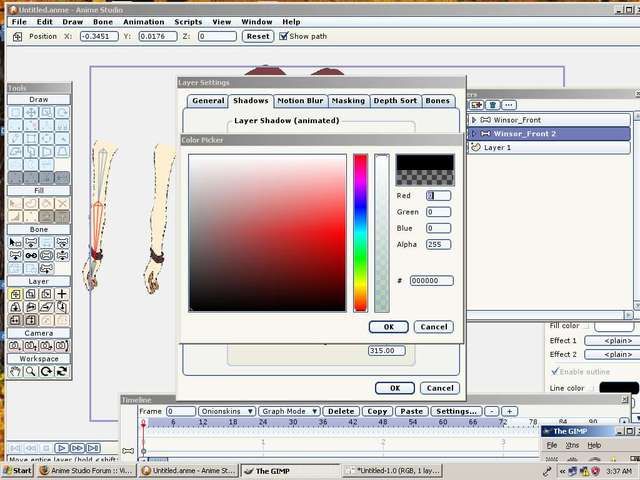Screen dimensions: 640x480
Task: Select the rounded-outline bone tool in Bone section
Action: coord(47,256)
